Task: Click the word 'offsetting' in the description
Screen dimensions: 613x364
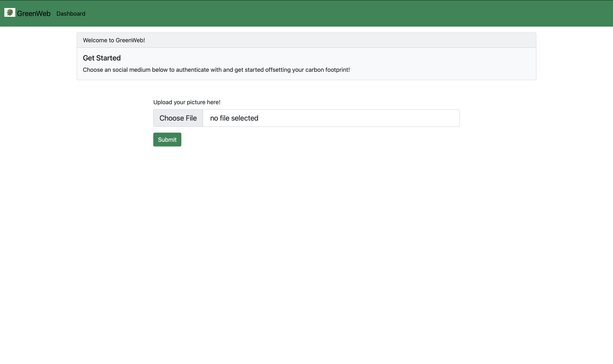Action: click(x=278, y=70)
